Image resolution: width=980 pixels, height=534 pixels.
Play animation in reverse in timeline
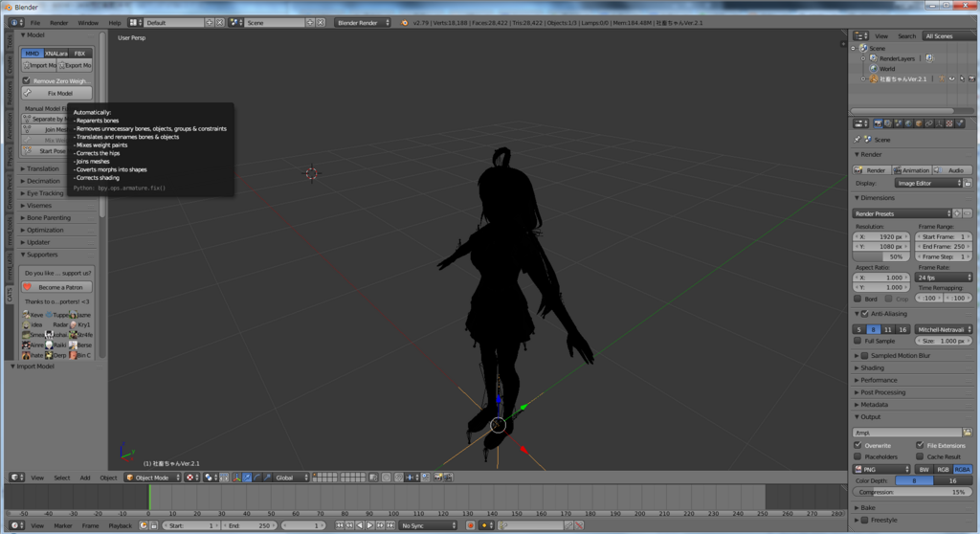(x=360, y=526)
